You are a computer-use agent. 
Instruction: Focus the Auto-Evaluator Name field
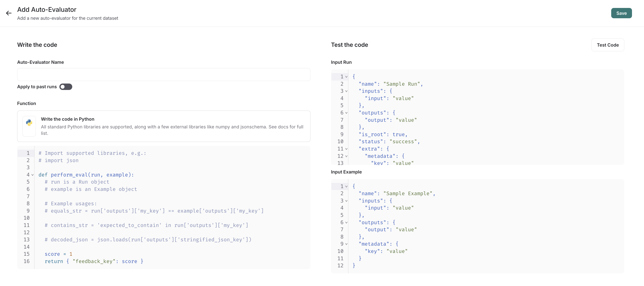(x=164, y=75)
